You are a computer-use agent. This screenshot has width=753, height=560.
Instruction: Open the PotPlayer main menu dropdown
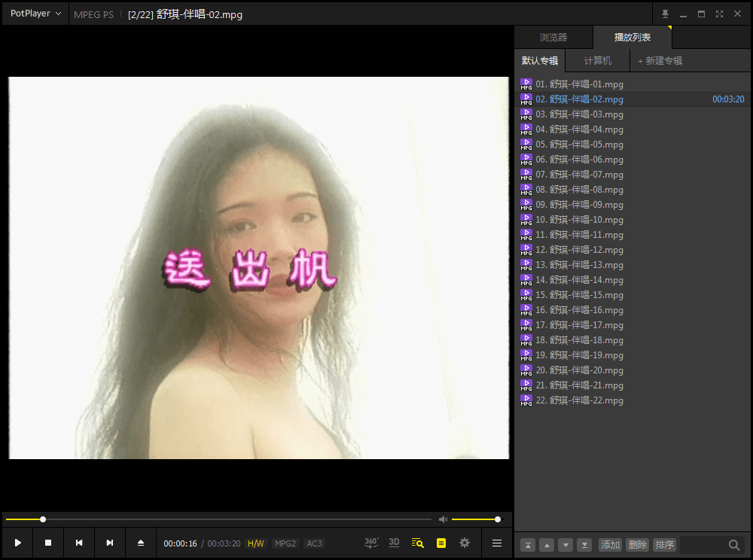(x=35, y=14)
